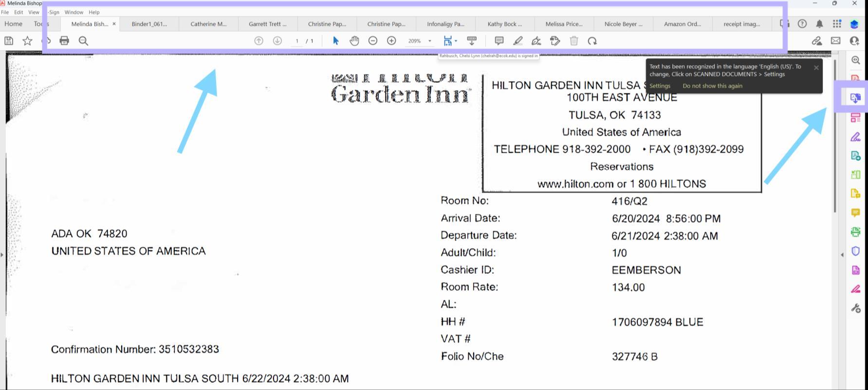Print the document using the printer icon

(64, 41)
